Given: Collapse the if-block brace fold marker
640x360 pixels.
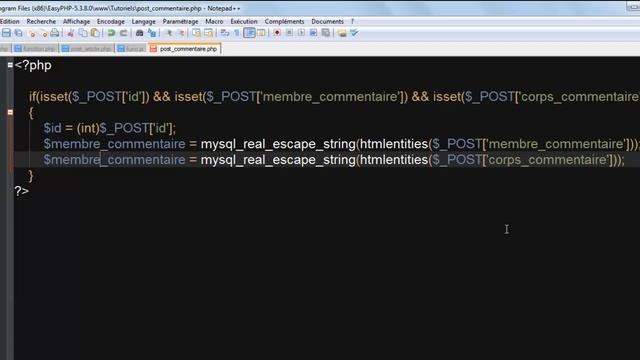Looking at the screenshot, I should [10, 112].
